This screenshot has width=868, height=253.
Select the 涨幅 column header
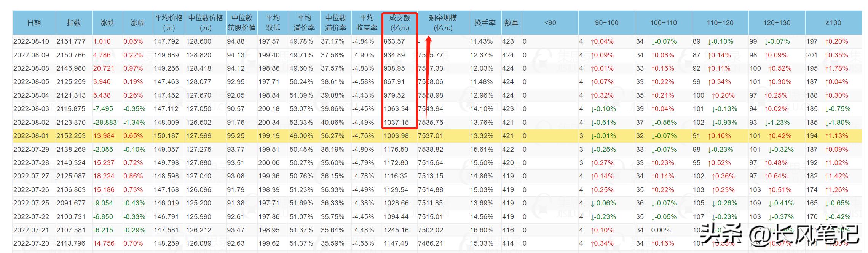137,23
